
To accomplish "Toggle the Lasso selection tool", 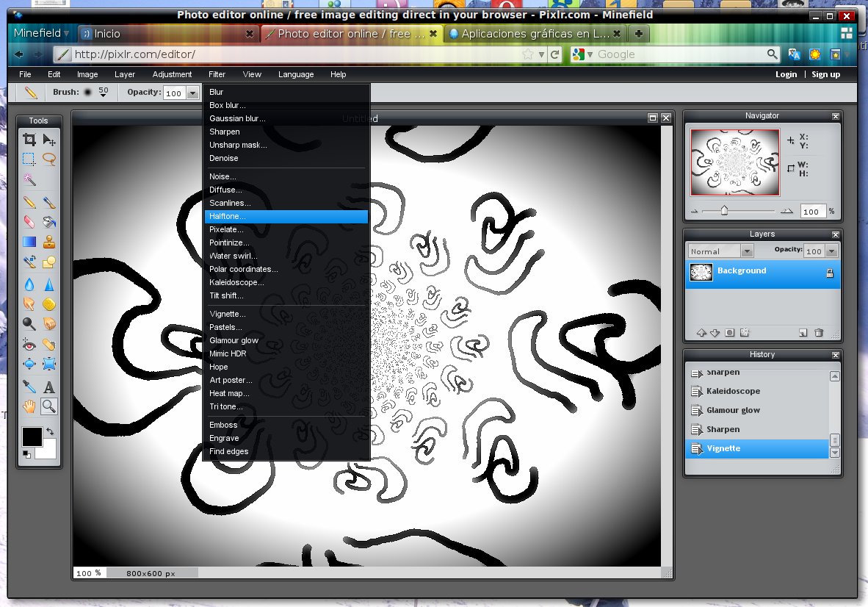I will point(48,159).
